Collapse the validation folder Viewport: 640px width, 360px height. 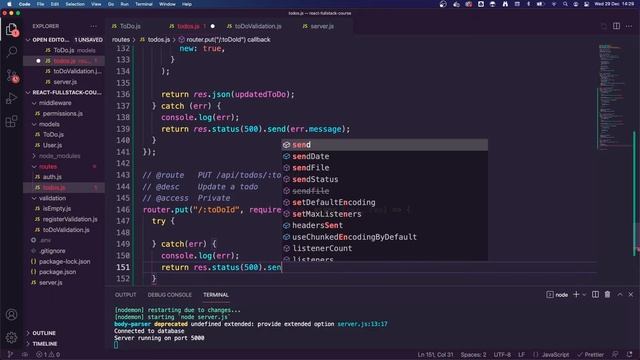tap(52, 198)
